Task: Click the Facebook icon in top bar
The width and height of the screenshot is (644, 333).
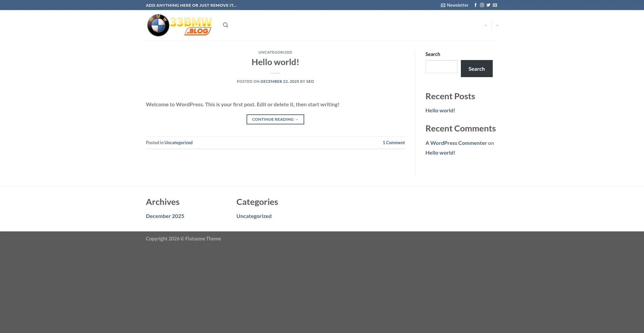Action: (475, 5)
